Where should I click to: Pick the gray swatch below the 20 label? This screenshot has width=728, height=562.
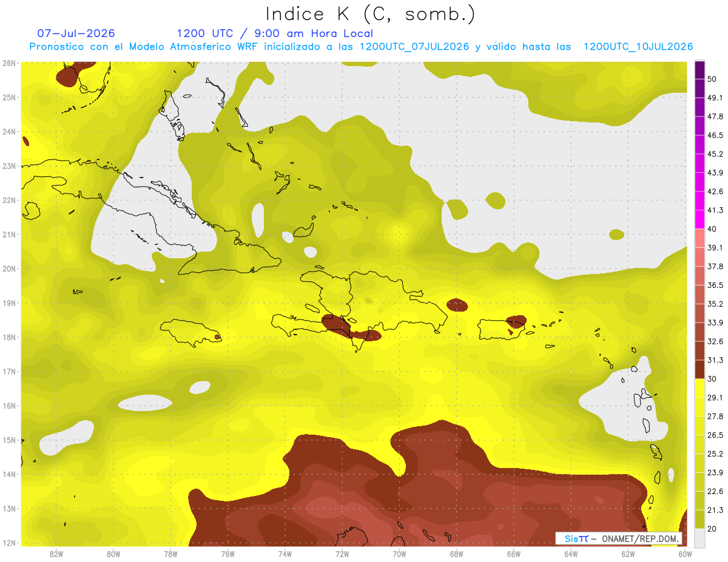699,537
